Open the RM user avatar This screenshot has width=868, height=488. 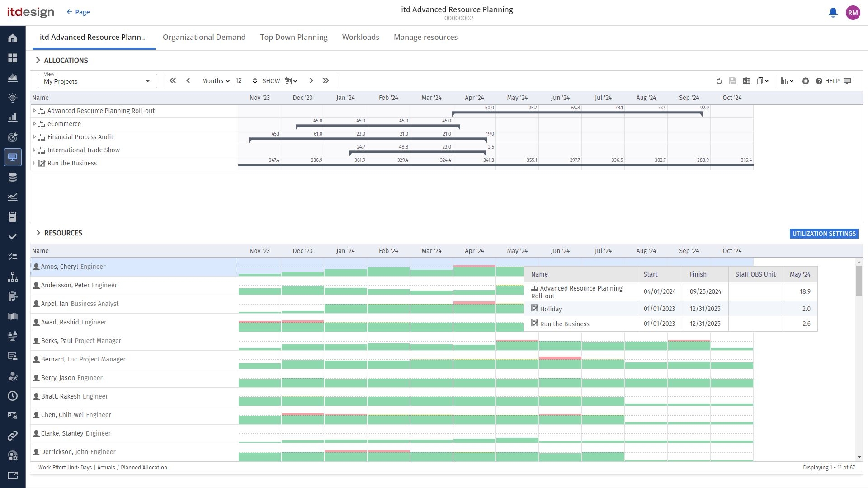(x=853, y=13)
